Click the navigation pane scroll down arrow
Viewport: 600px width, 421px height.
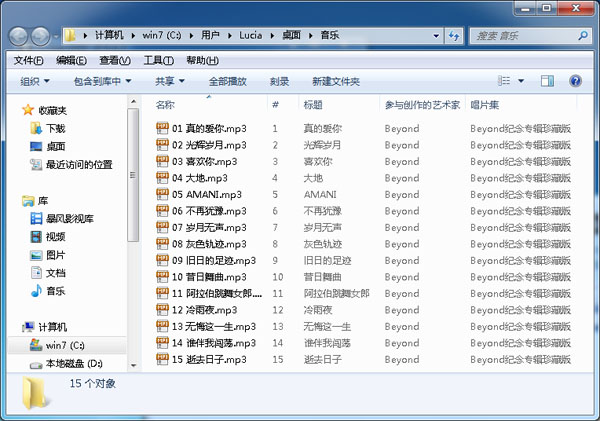pyautogui.click(x=133, y=366)
